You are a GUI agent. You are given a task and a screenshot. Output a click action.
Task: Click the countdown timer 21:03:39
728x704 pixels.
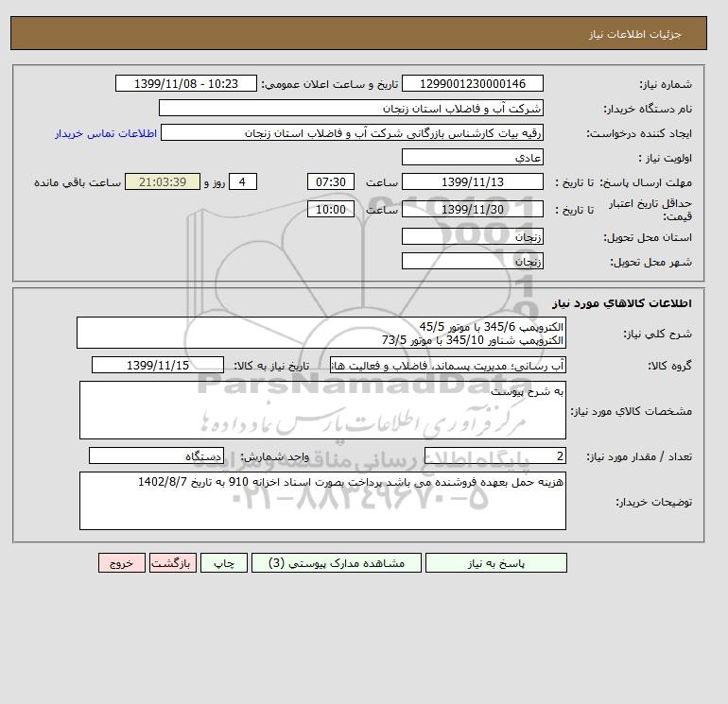coord(163,182)
